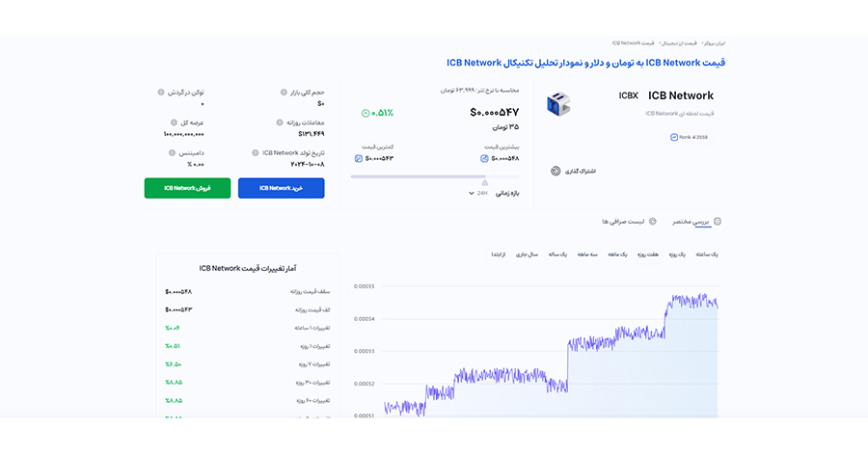Screen dimensions: 868x454
Task: Click the info icon next to معاملات روزانه
Action: tap(280, 122)
